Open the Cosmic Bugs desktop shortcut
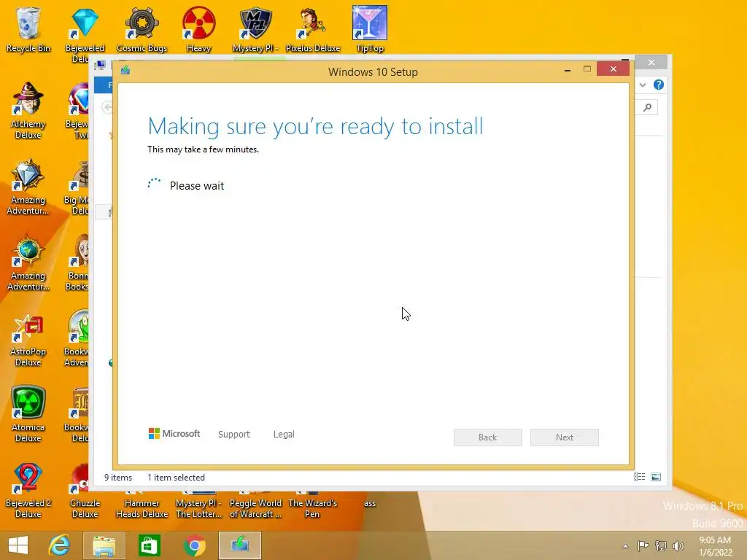Screen dimensions: 747x560 pyautogui.click(x=142, y=28)
